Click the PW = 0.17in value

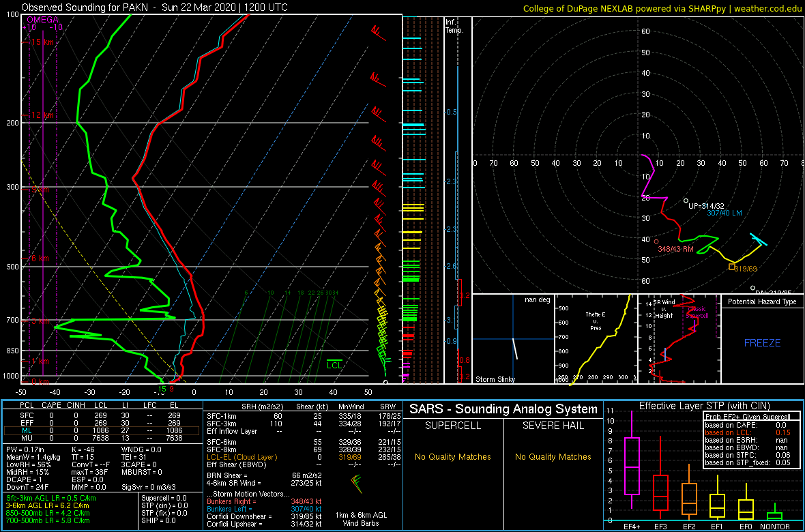coord(25,450)
